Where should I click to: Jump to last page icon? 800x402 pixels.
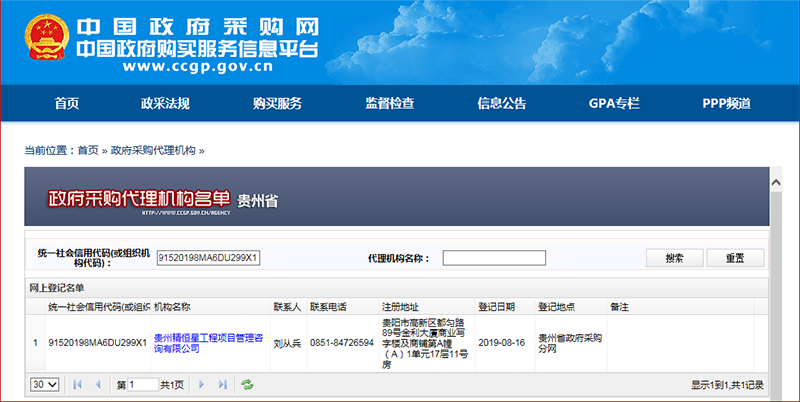pyautogui.click(x=222, y=385)
